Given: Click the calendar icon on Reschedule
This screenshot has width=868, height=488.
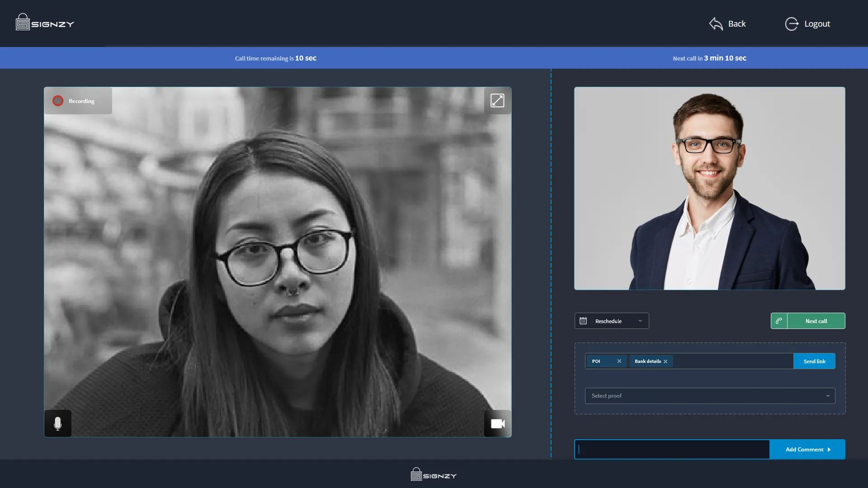Looking at the screenshot, I should [x=583, y=321].
